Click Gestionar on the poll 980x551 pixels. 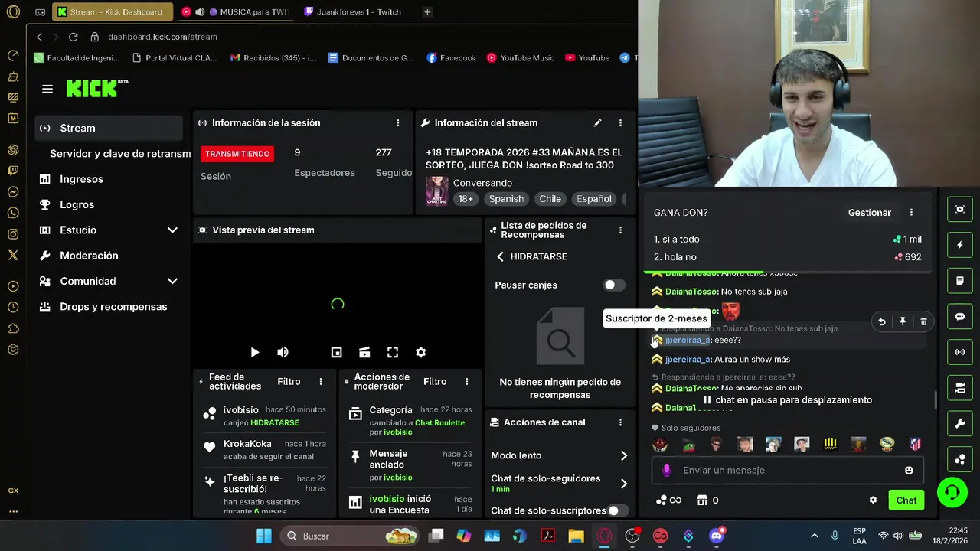click(869, 212)
